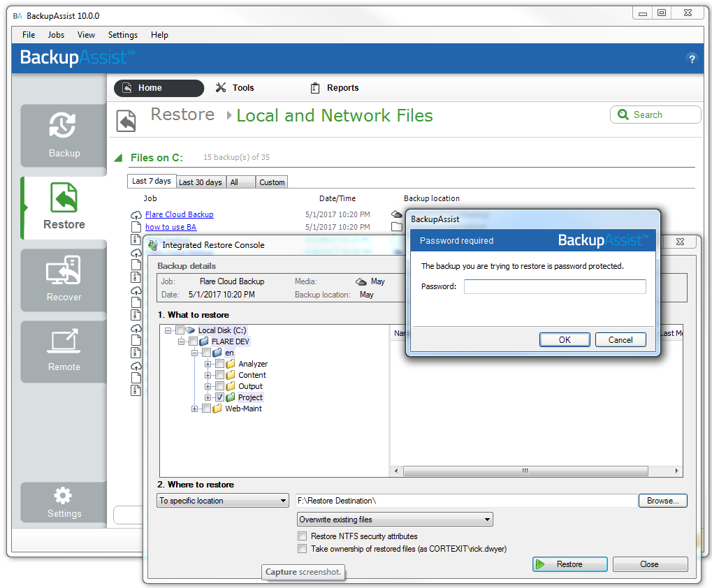Open Settings gear in sidebar
This screenshot has height=588, width=712.
(64, 503)
